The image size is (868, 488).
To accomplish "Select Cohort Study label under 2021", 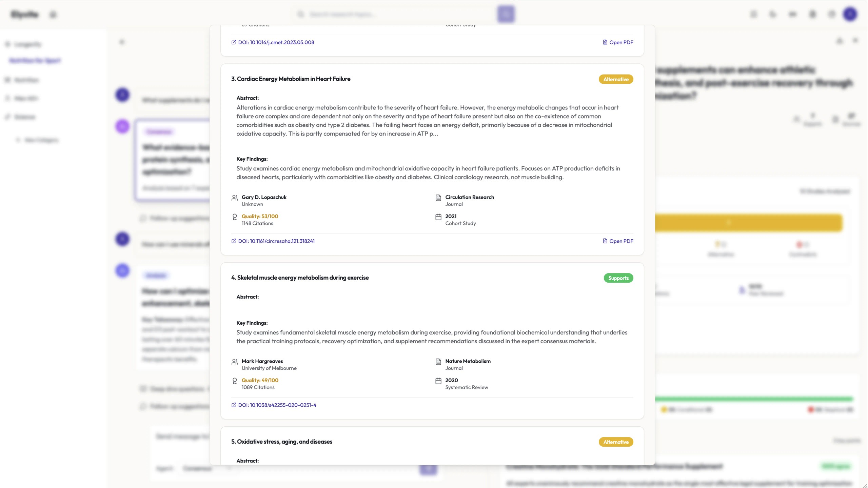I will [460, 223].
